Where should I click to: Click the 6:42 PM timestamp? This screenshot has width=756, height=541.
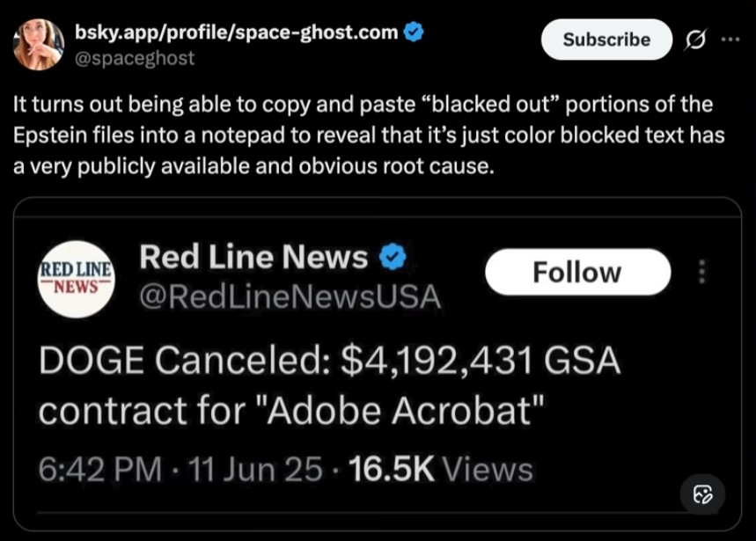pos(100,469)
